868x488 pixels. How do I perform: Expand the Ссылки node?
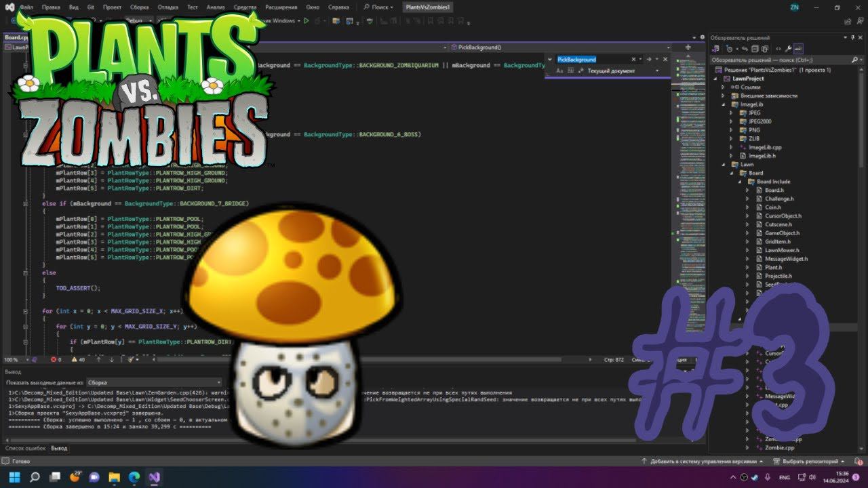(723, 87)
